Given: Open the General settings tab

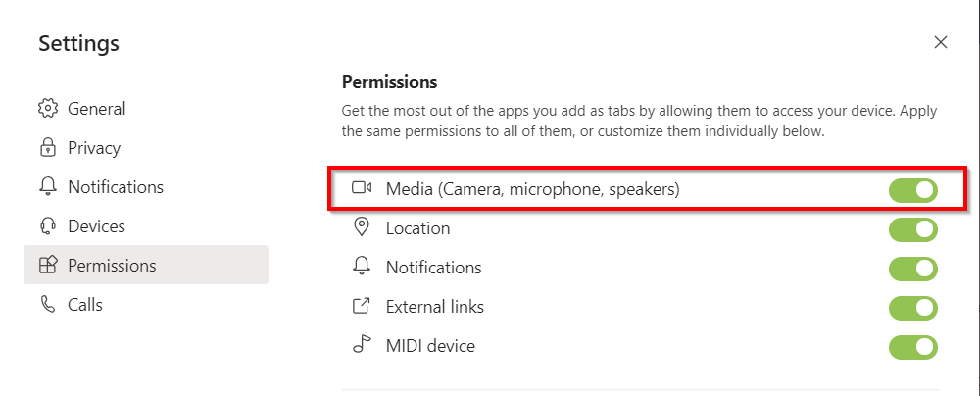Looking at the screenshot, I should click(x=96, y=108).
